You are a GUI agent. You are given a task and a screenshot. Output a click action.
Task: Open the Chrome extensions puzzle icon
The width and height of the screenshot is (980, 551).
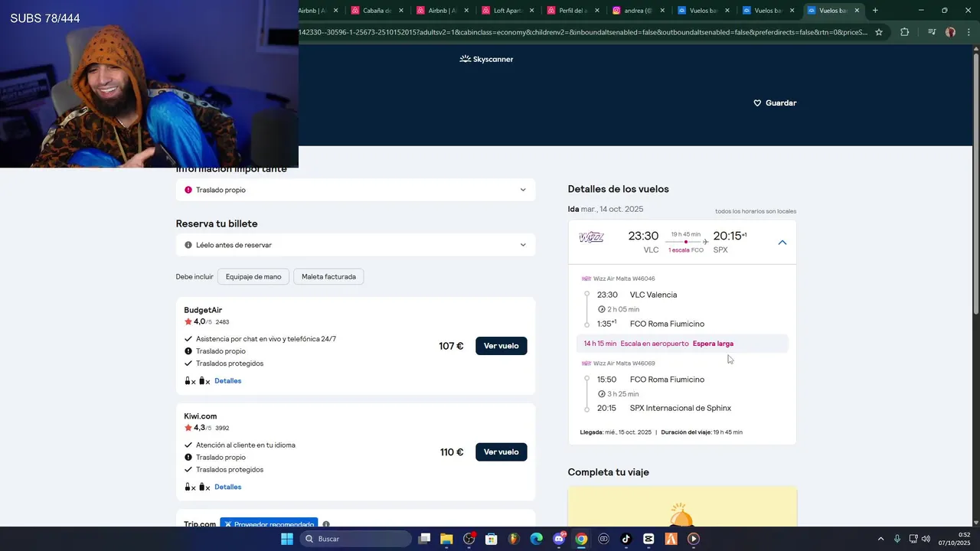click(x=905, y=32)
